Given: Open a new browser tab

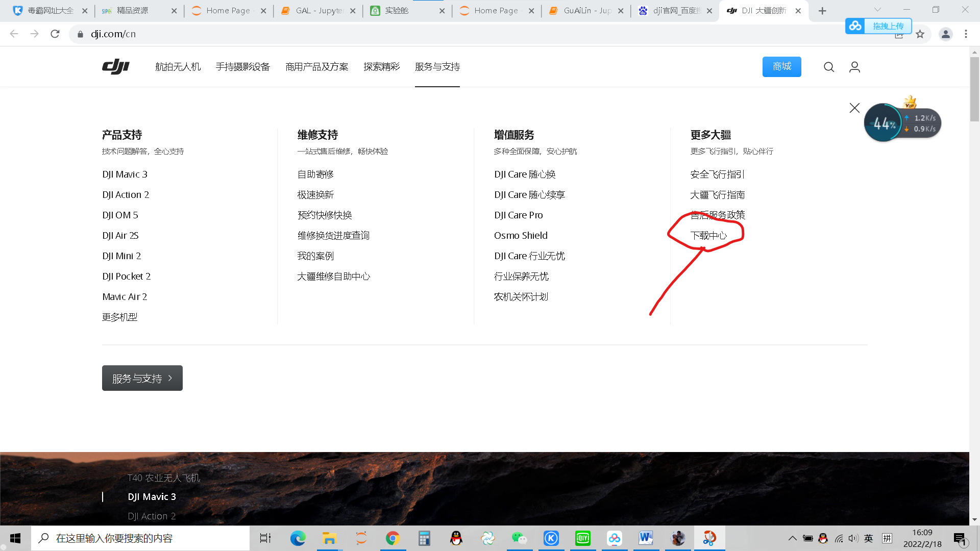Looking at the screenshot, I should 822,11.
